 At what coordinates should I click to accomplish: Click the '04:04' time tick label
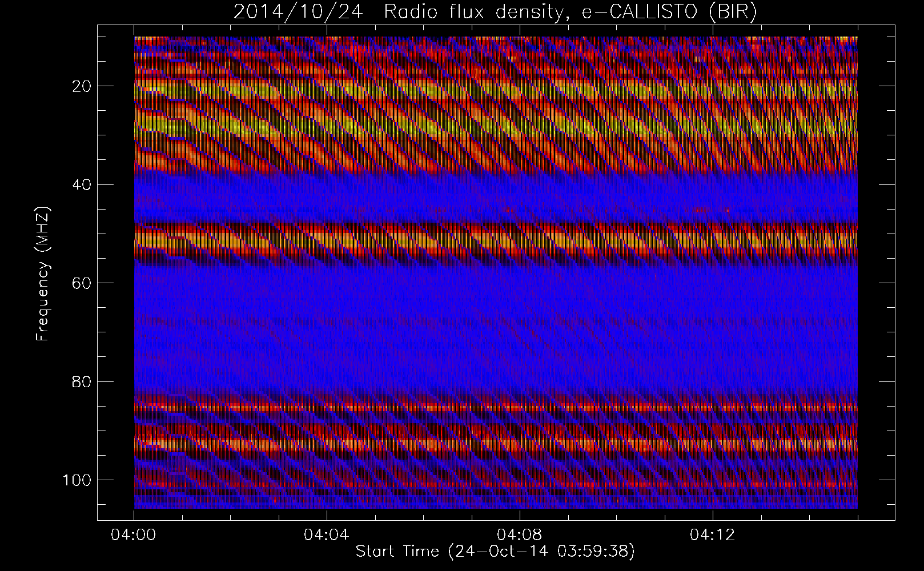point(327,536)
